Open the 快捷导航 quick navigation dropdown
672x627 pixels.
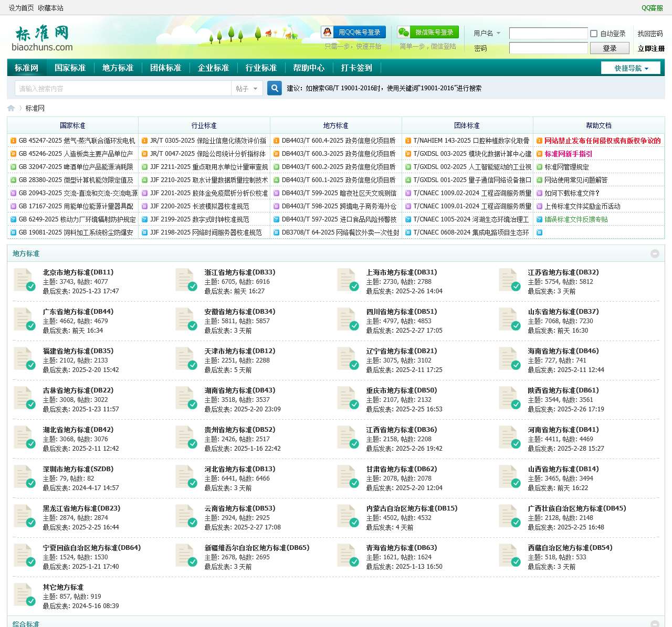pyautogui.click(x=631, y=68)
